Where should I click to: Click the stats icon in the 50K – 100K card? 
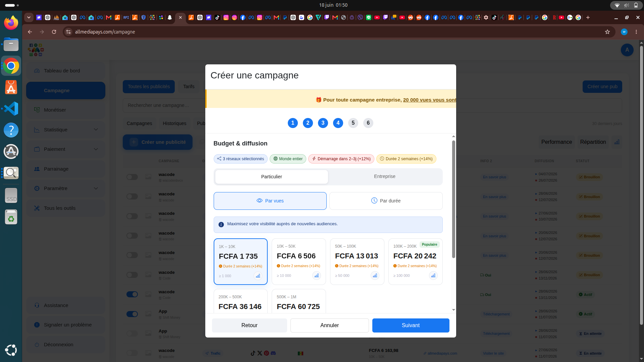pyautogui.click(x=375, y=276)
